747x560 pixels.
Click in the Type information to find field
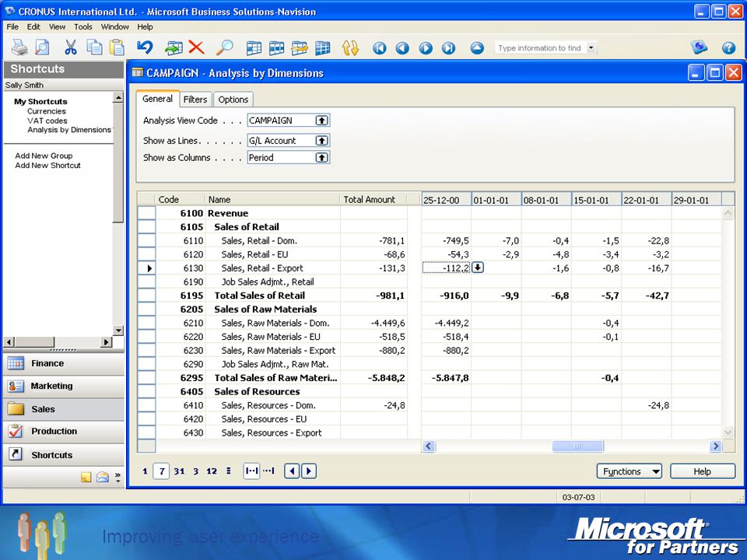coord(540,47)
